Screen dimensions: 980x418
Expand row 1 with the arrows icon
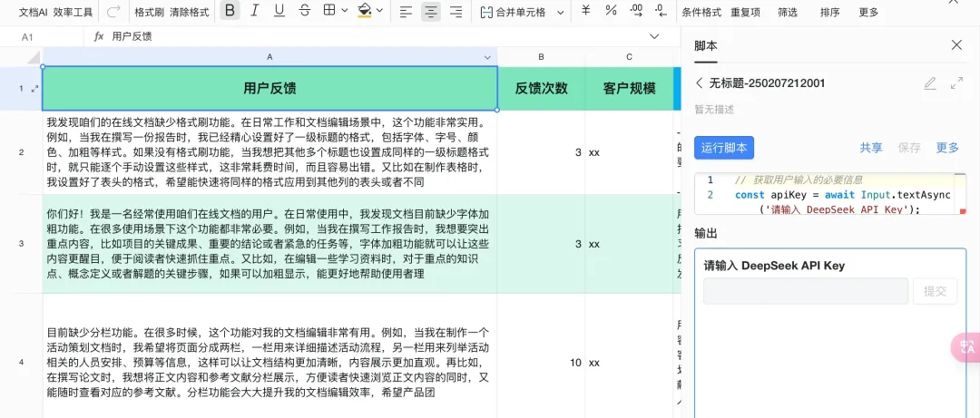click(x=34, y=89)
